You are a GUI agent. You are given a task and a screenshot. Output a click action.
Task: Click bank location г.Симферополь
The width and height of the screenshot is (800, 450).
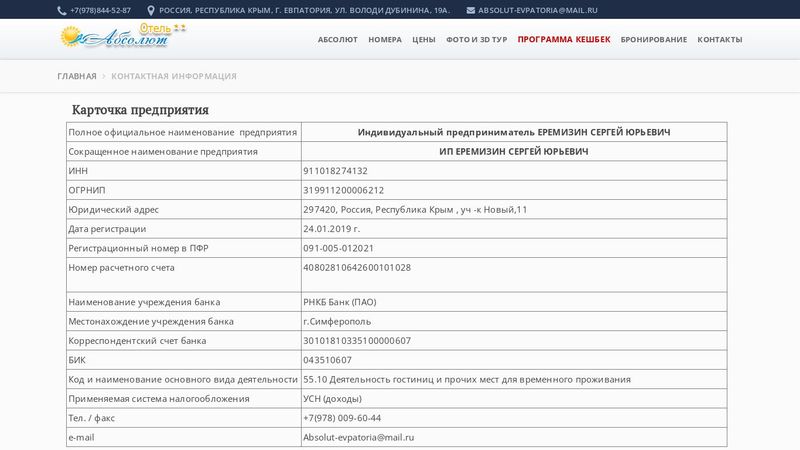[337, 321]
